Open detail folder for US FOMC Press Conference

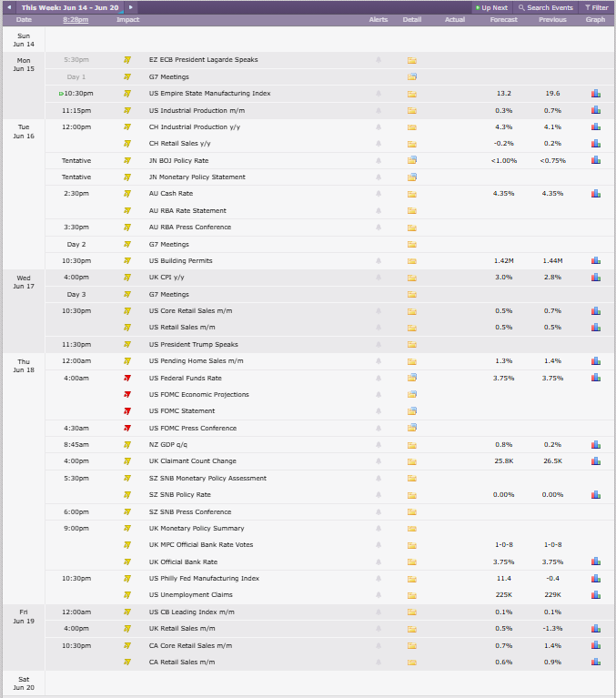coord(411,428)
